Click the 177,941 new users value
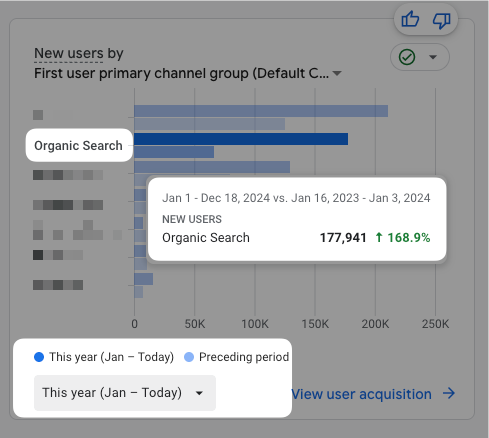The width and height of the screenshot is (489, 438). pos(343,238)
